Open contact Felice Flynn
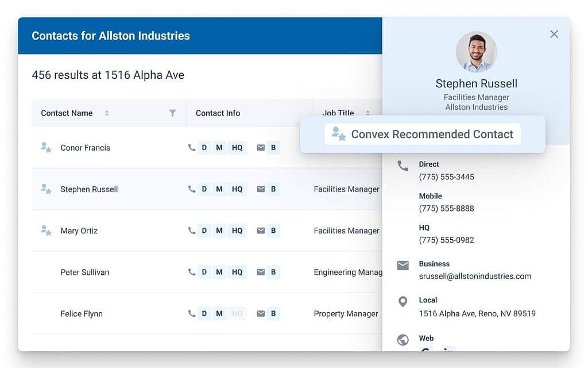The width and height of the screenshot is (588, 368). click(x=82, y=313)
